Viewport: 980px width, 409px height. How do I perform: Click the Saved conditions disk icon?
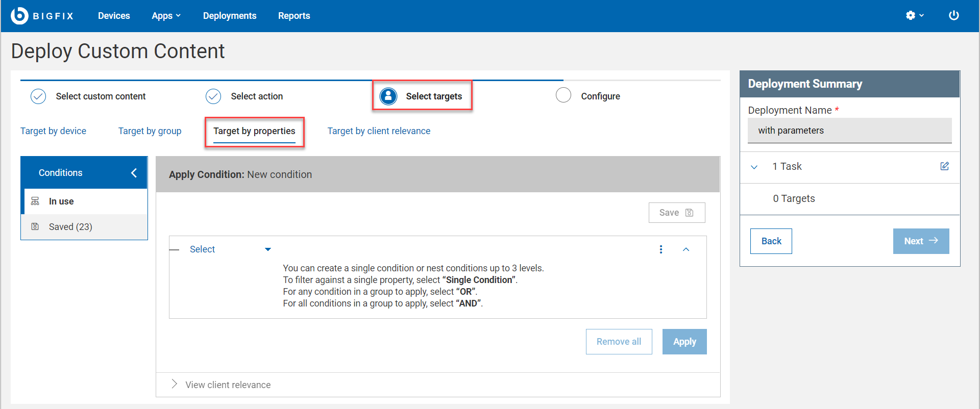35,226
